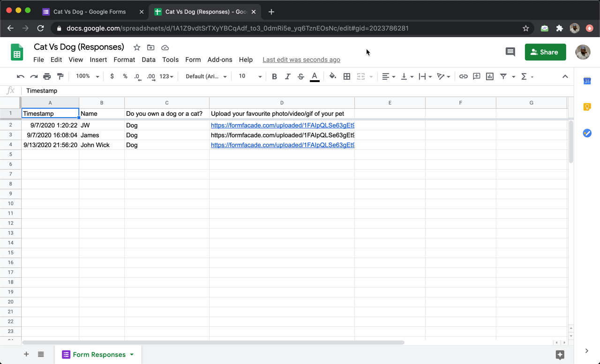Open the Borders tool
The height and width of the screenshot is (364, 600).
347,76
